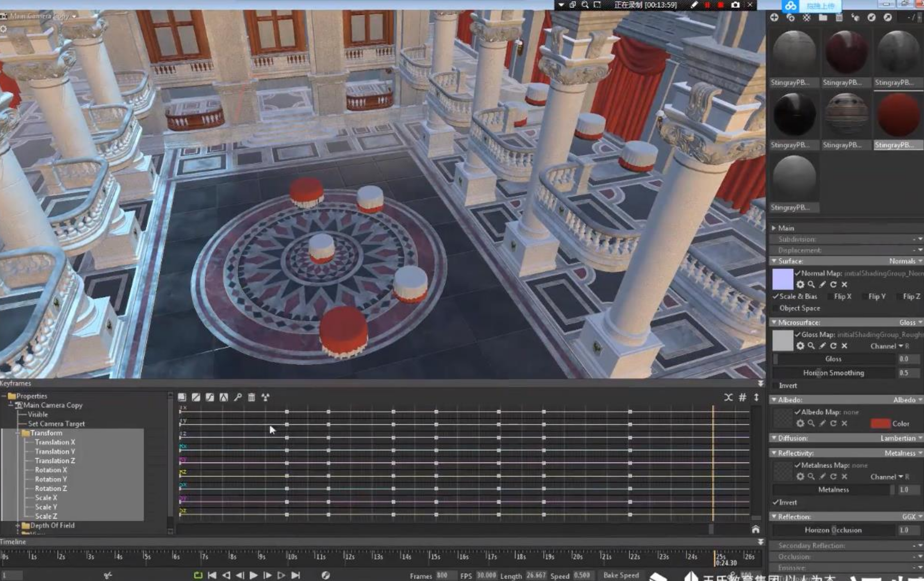Image resolution: width=924 pixels, height=581 pixels.
Task: Toggle animation loop playback icon
Action: tap(198, 575)
